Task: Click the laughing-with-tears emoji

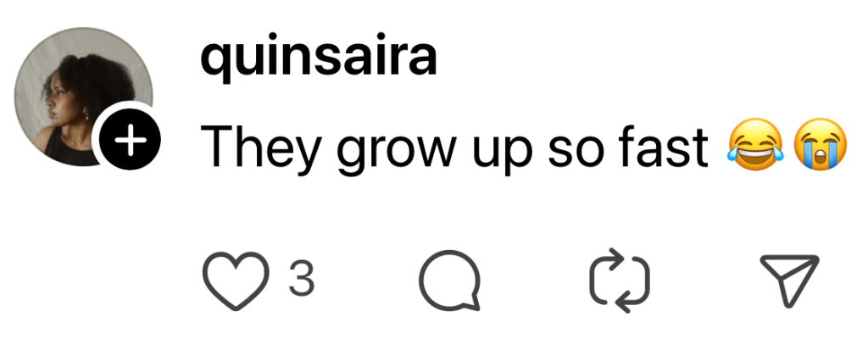Action: coord(755,147)
